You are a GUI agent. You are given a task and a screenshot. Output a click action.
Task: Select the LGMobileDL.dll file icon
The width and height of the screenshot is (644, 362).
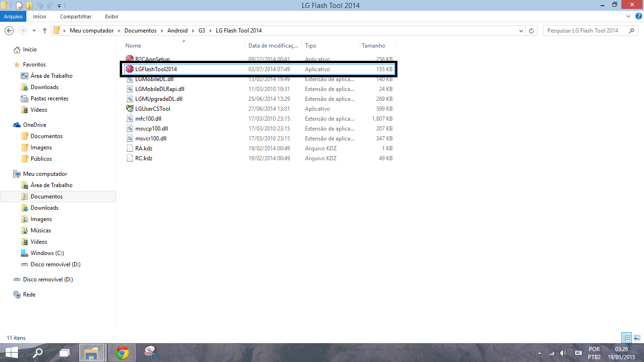131,79
